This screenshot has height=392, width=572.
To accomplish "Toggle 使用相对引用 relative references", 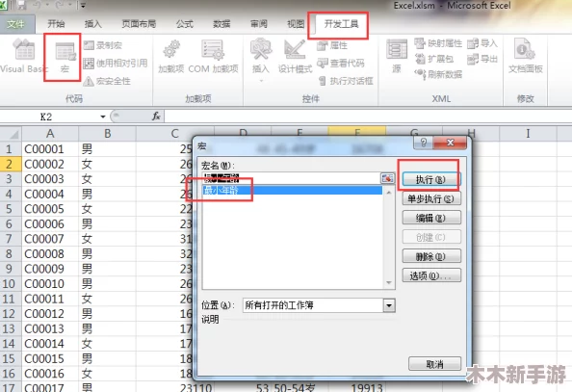I will click(116, 64).
